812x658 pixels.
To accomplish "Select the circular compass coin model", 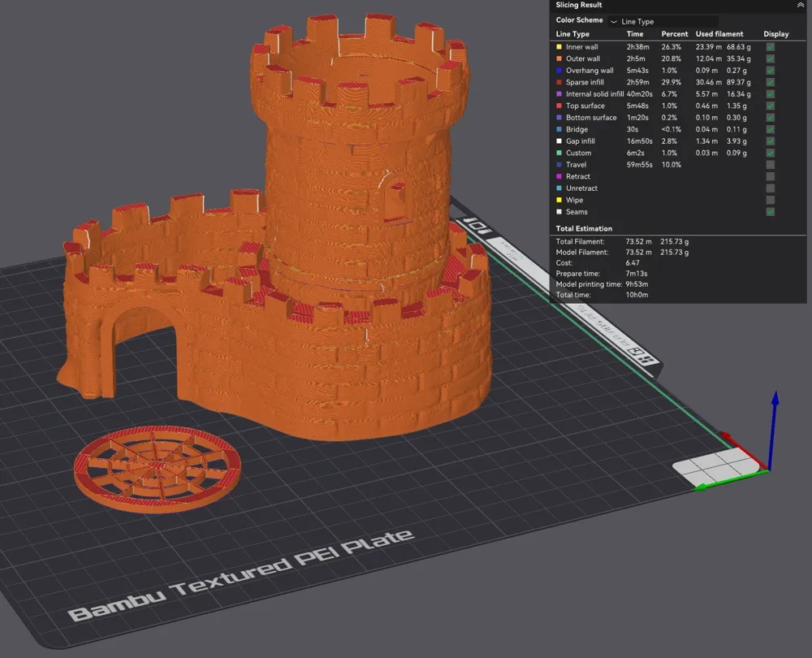I will (x=158, y=465).
